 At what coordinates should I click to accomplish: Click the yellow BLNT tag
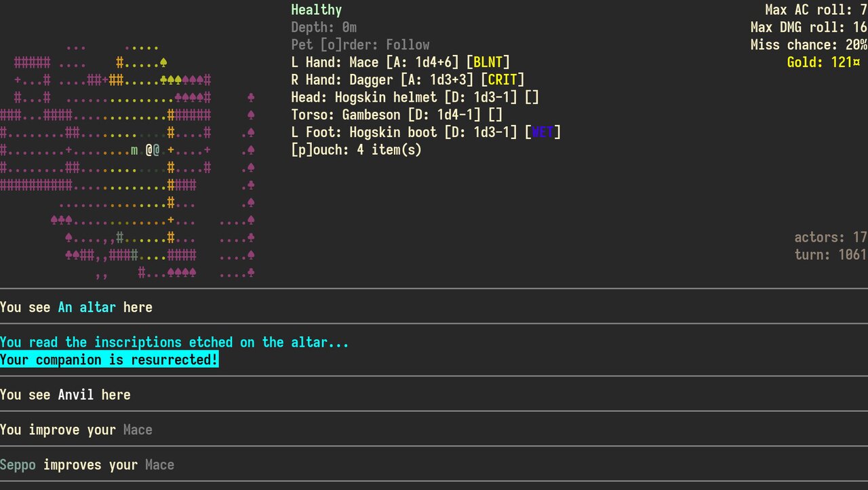click(488, 62)
